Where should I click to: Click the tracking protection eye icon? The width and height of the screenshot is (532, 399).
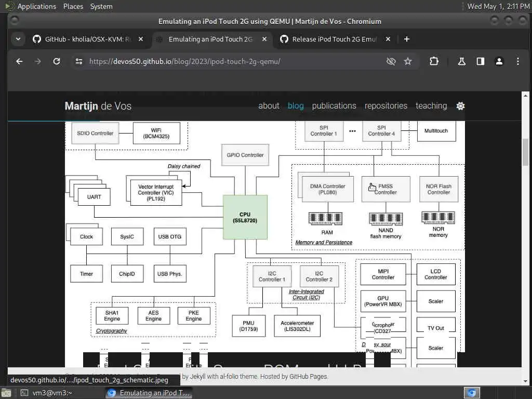pos(391,61)
